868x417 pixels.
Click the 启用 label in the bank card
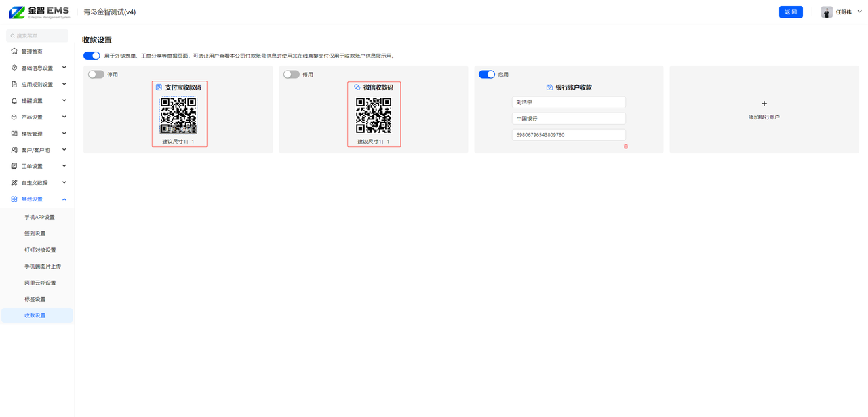[x=503, y=75]
